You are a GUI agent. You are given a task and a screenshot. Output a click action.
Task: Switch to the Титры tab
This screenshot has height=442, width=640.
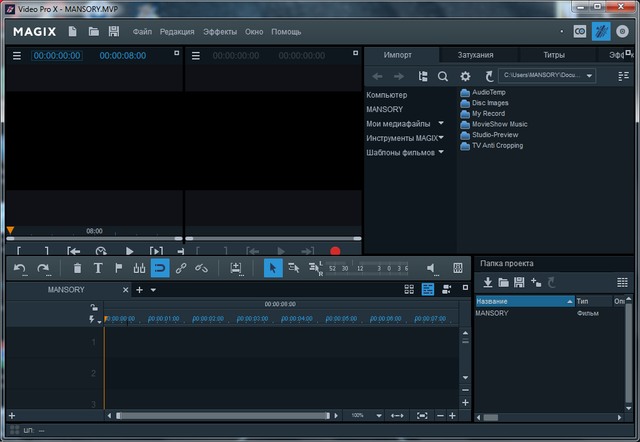[x=554, y=55]
